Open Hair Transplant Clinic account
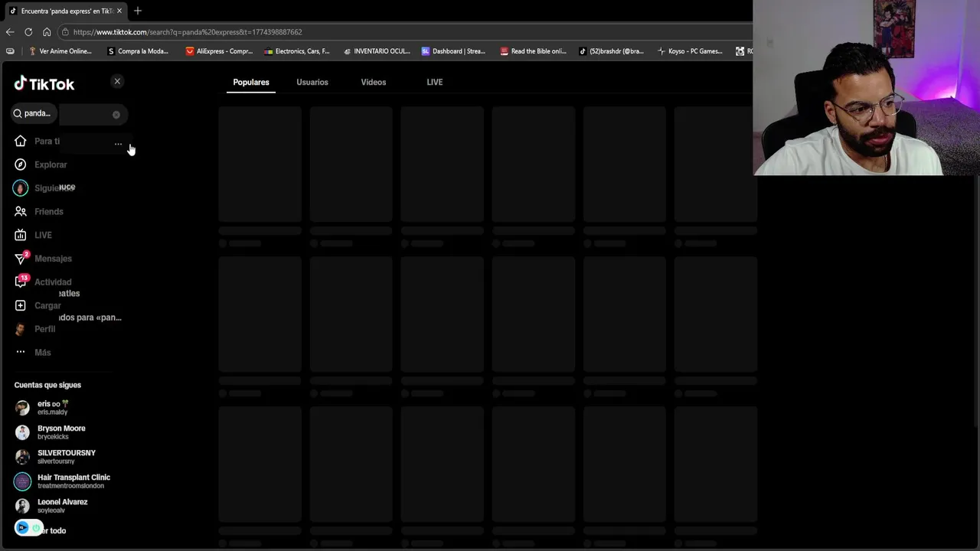Screen dimensions: 980x551 (x=73, y=481)
